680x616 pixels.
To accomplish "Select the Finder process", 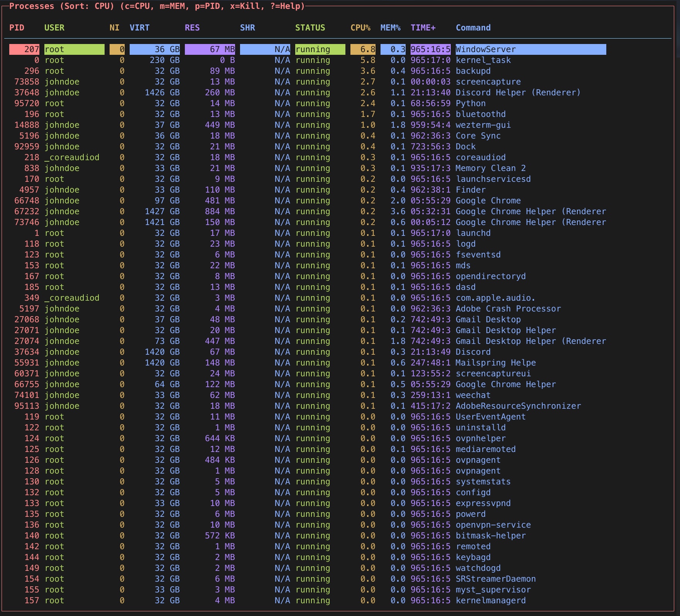I will [x=308, y=190].
